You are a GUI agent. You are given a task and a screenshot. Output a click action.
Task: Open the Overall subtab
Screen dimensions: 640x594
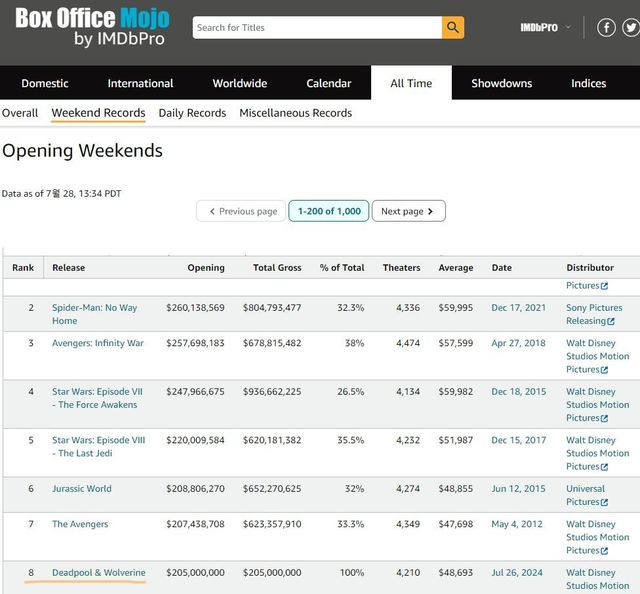[20, 113]
